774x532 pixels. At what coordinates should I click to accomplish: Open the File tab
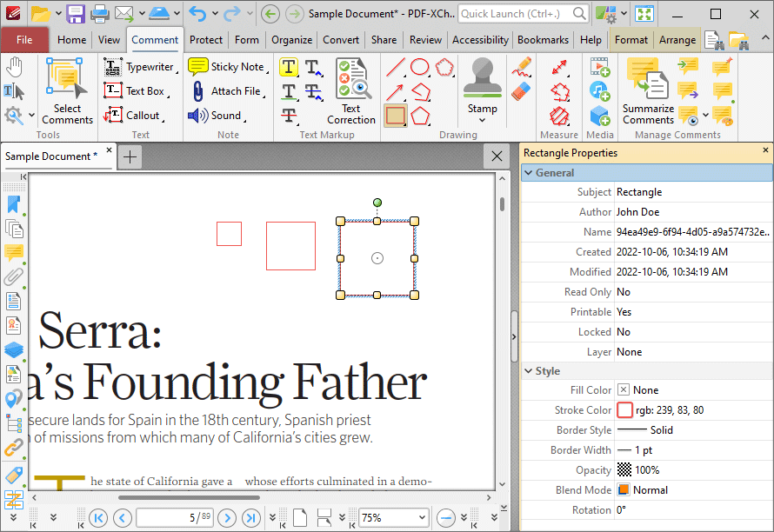tap(24, 39)
